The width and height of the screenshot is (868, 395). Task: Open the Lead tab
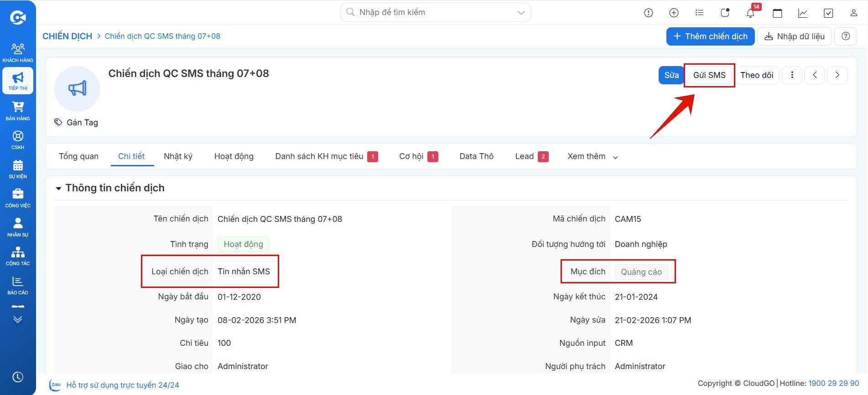tap(532, 156)
